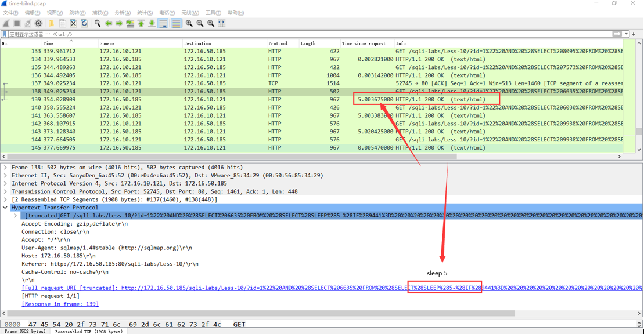Zoom in the main window text
This screenshot has height=334, width=644.
pos(189,23)
